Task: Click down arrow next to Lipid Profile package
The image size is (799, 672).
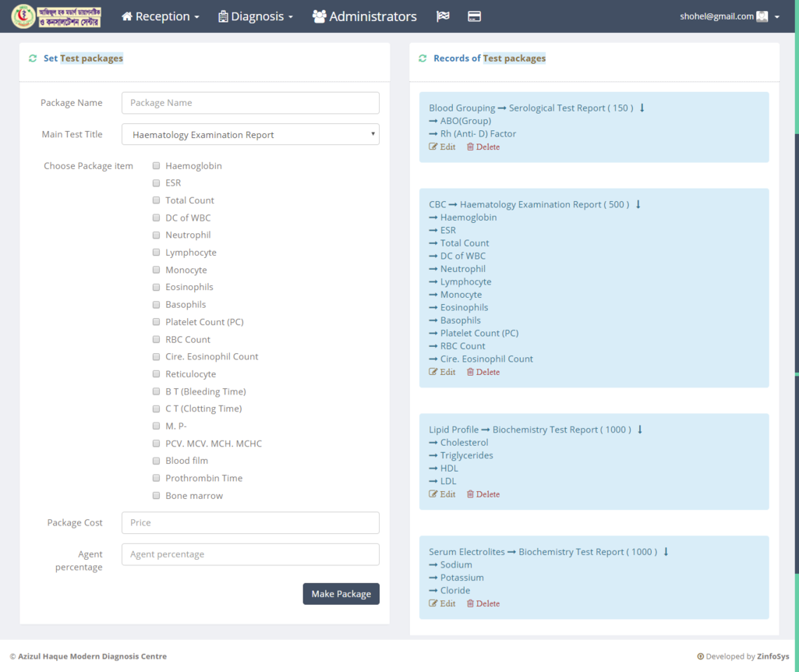Action: pyautogui.click(x=640, y=430)
